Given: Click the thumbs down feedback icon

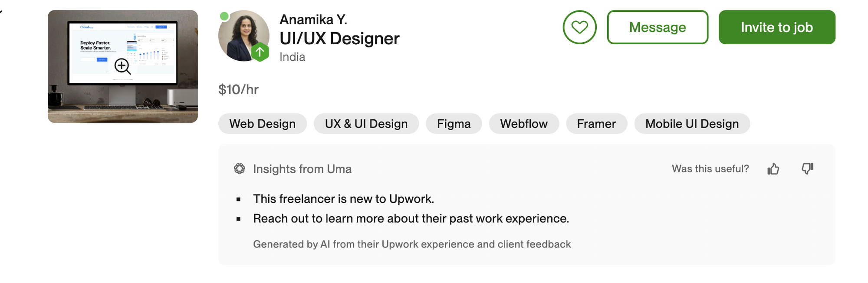Looking at the screenshot, I should point(807,168).
